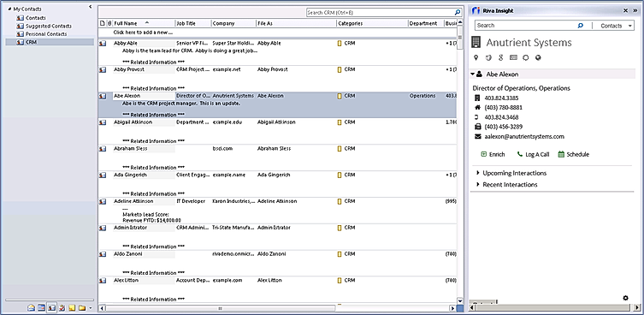Click the fax icon for (403) 456-3289

tap(477, 127)
